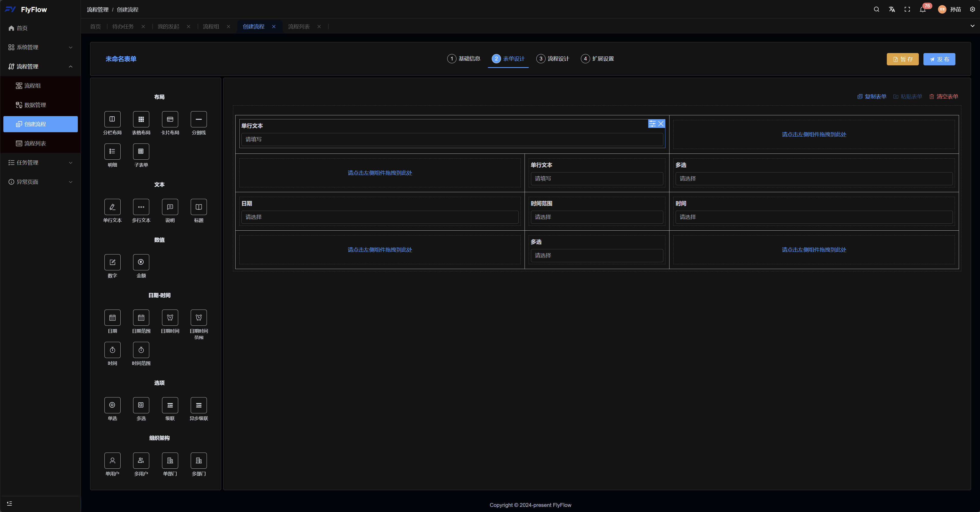This screenshot has height=512, width=980.
Task: Add the 单行文本 component from palette
Action: click(112, 207)
